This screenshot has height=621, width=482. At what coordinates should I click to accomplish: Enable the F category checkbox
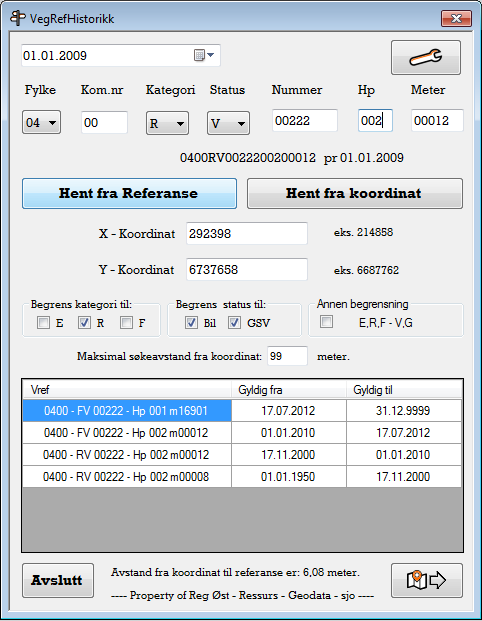(x=126, y=322)
